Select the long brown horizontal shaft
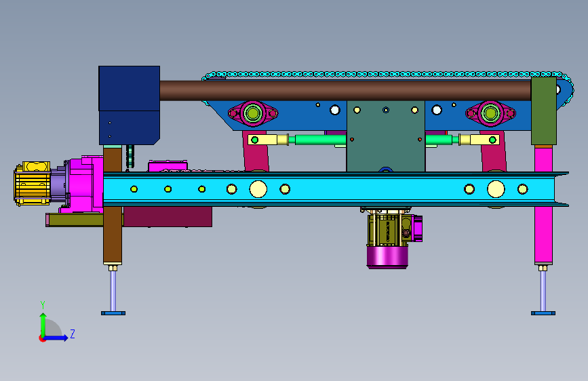 click(345, 90)
